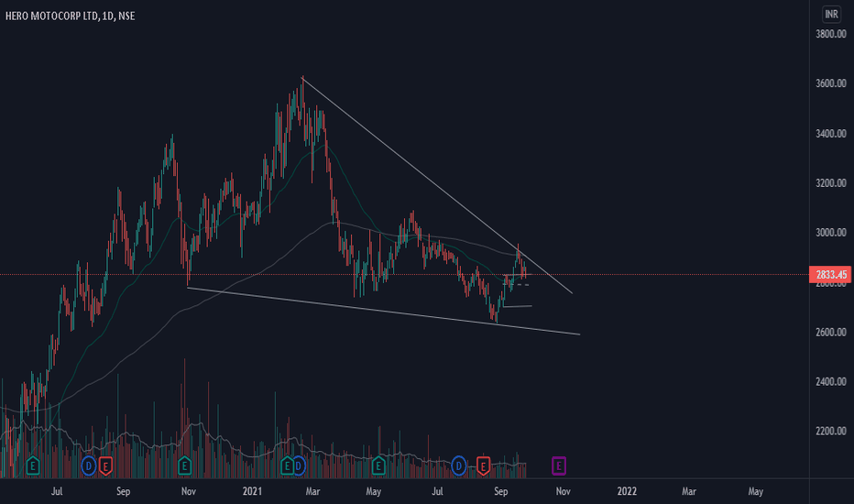Click the 2400.00 price axis label
The height and width of the screenshot is (504, 854).
coord(830,382)
